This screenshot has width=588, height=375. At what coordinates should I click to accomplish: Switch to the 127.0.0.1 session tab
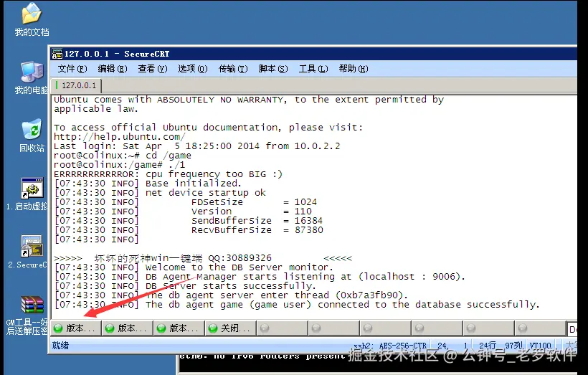point(77,85)
